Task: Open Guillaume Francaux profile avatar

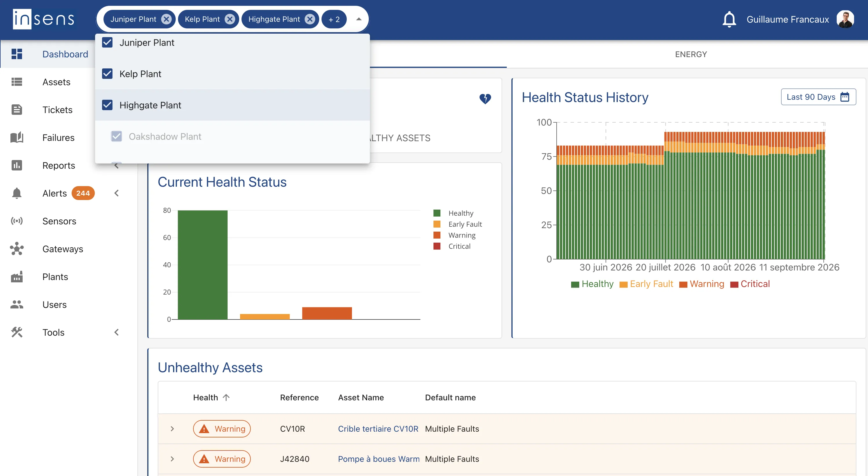Action: coord(845,19)
